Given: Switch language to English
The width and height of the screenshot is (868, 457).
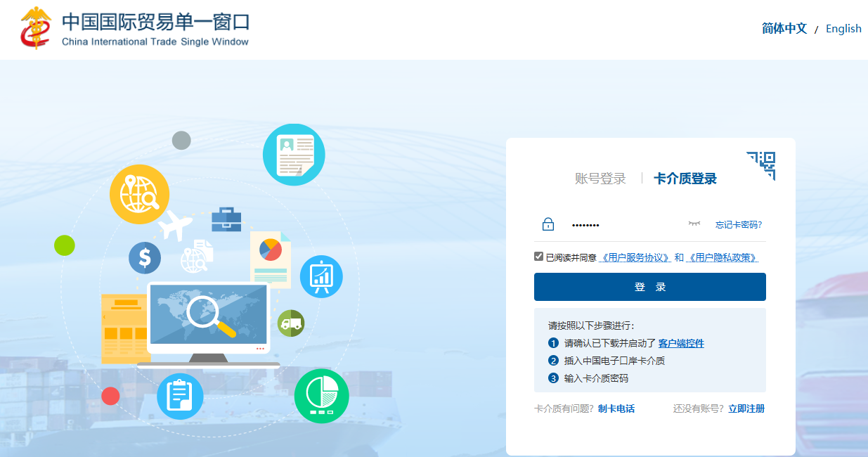Looking at the screenshot, I should point(843,28).
